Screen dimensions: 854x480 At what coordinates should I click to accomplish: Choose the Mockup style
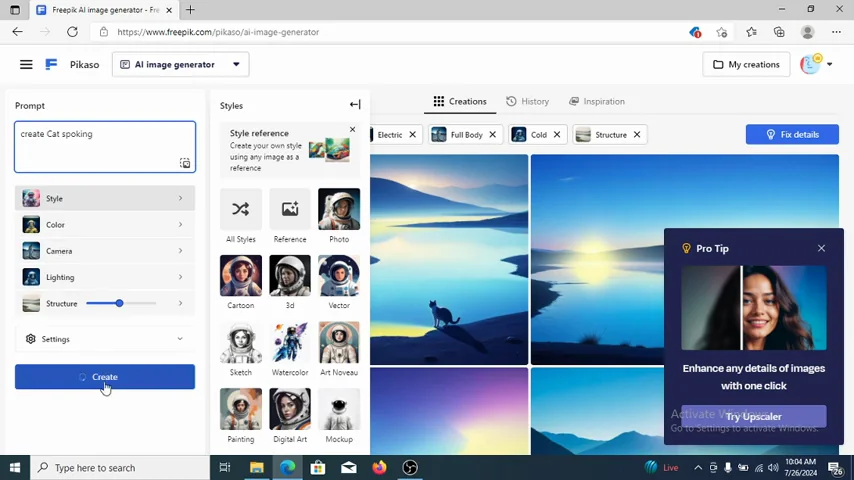339,409
